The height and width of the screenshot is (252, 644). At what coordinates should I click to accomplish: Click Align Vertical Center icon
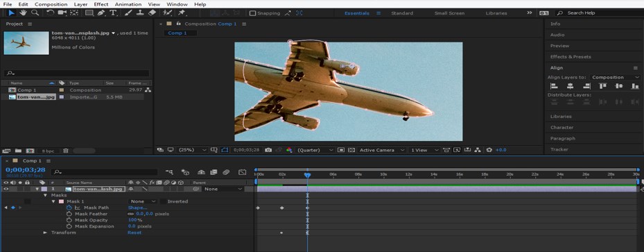coord(618,86)
